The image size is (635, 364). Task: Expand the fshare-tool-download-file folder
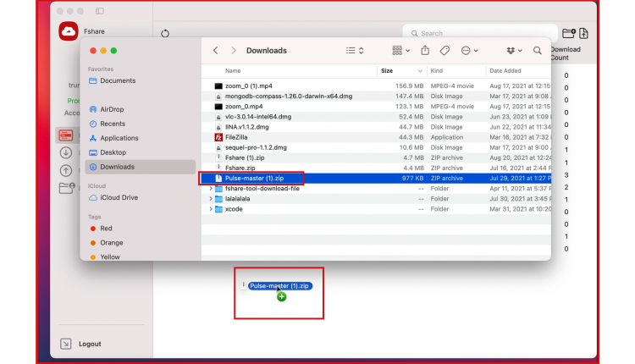pyautogui.click(x=211, y=188)
